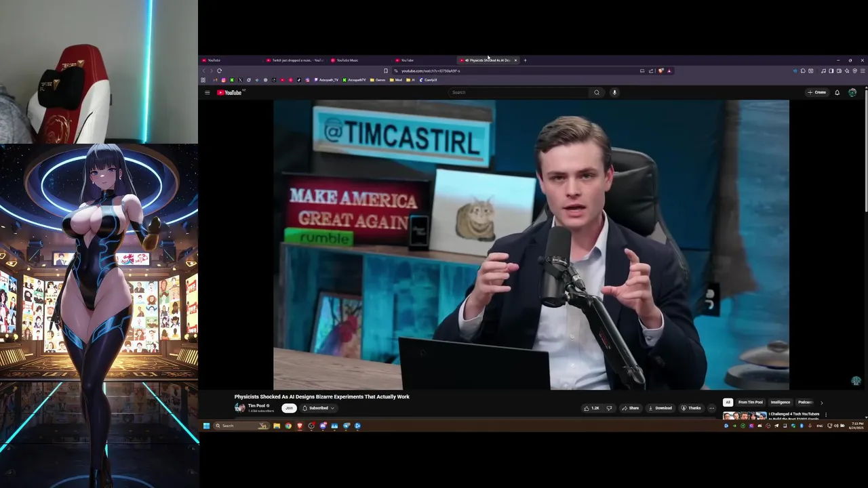The image size is (868, 488).
Task: Expand the Mod bookmark folder
Action: pos(397,80)
